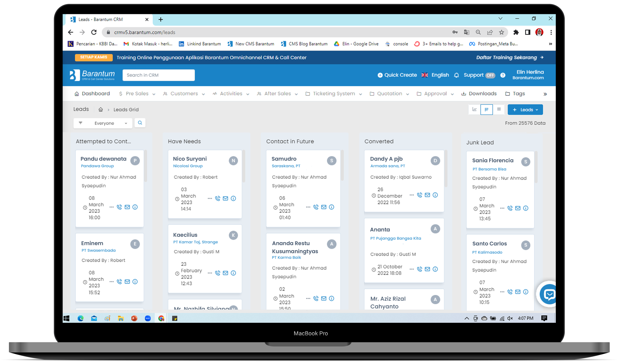Click the info icon on Dandy A pjb's card

[x=435, y=195]
